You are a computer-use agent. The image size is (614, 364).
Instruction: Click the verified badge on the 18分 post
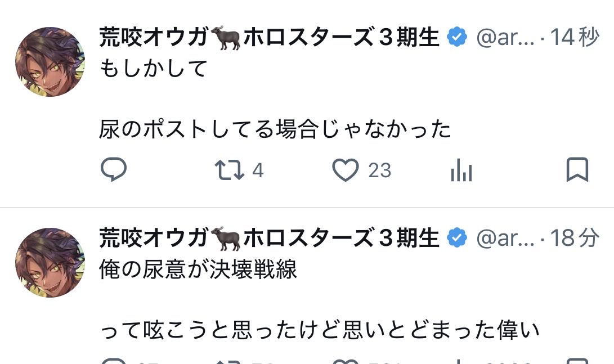point(456,239)
